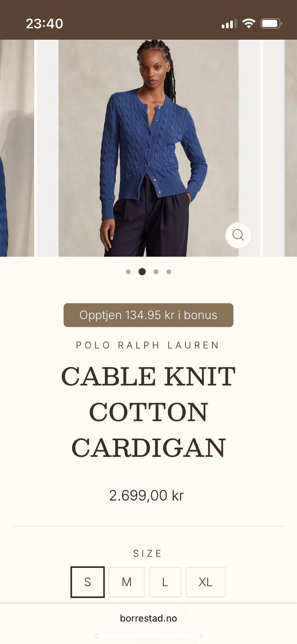Choose size M
Image resolution: width=297 pixels, height=644 pixels.
pyautogui.click(x=127, y=582)
